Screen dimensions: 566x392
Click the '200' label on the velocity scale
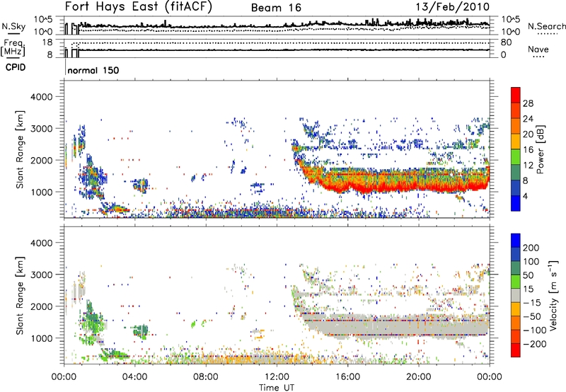(x=531, y=248)
